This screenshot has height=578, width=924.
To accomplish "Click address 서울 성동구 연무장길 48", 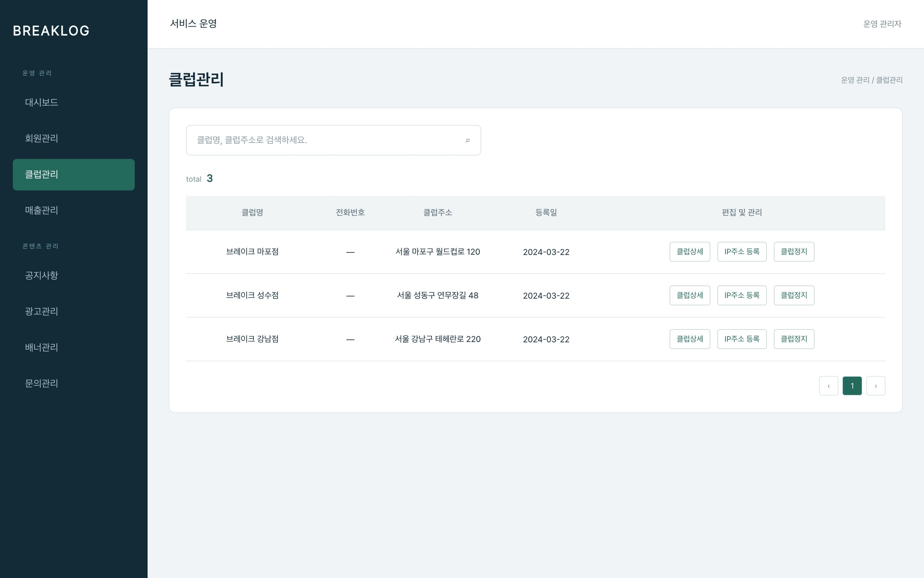I will coord(438,295).
